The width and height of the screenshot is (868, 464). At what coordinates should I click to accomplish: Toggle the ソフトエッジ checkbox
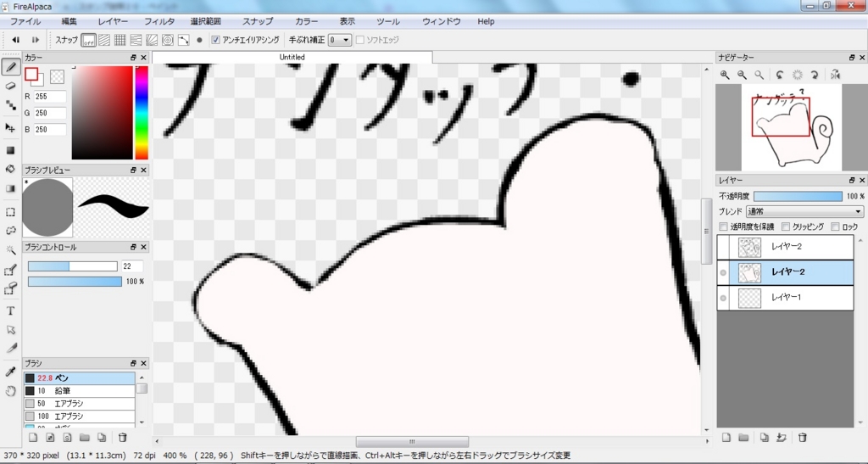click(359, 40)
